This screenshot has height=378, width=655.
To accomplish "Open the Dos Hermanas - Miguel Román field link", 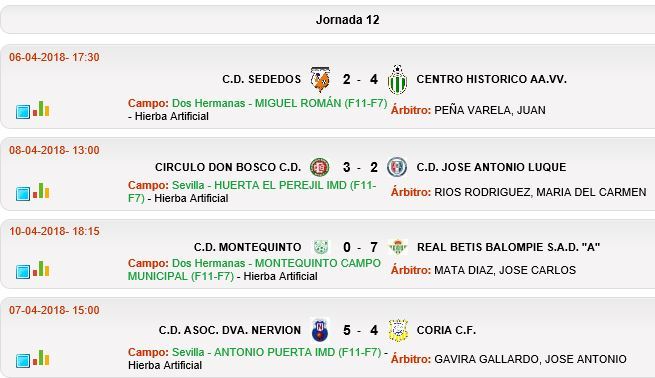I will click(x=279, y=103).
